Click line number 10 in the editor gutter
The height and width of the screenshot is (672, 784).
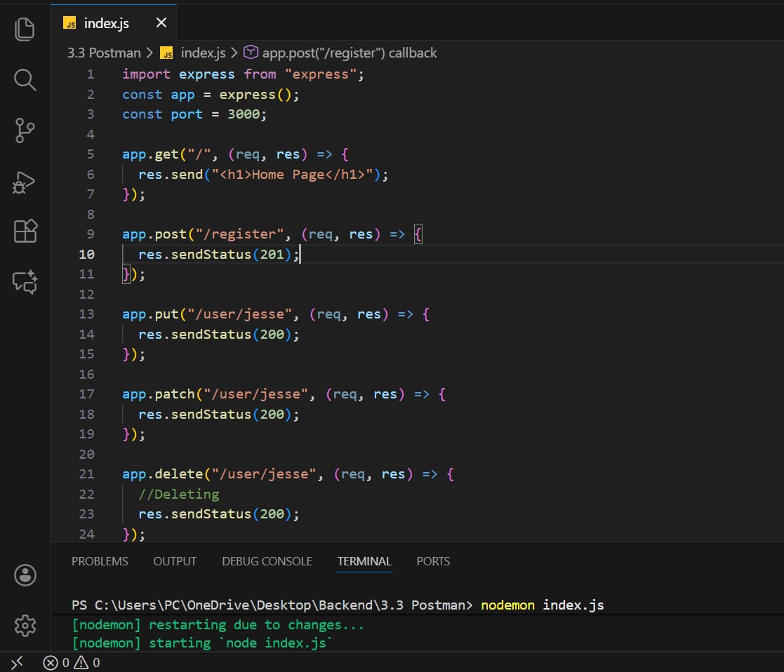pyautogui.click(x=86, y=254)
